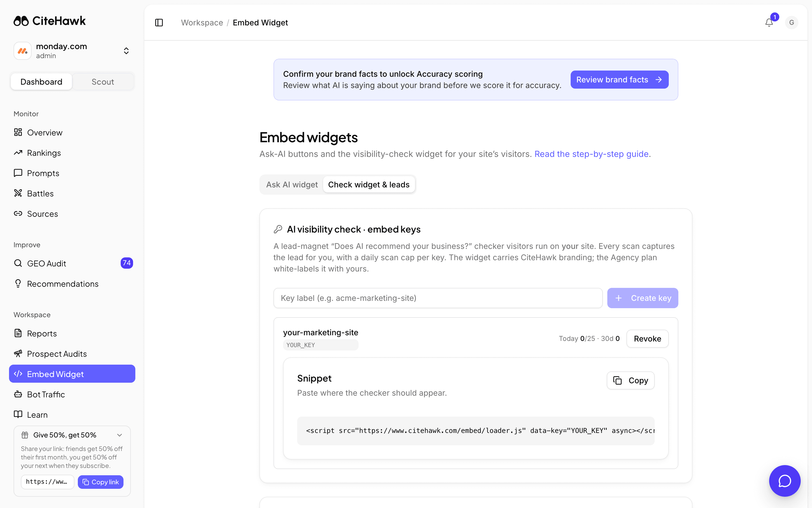Open Prospect Audits
The width and height of the screenshot is (812, 508).
click(x=72, y=354)
